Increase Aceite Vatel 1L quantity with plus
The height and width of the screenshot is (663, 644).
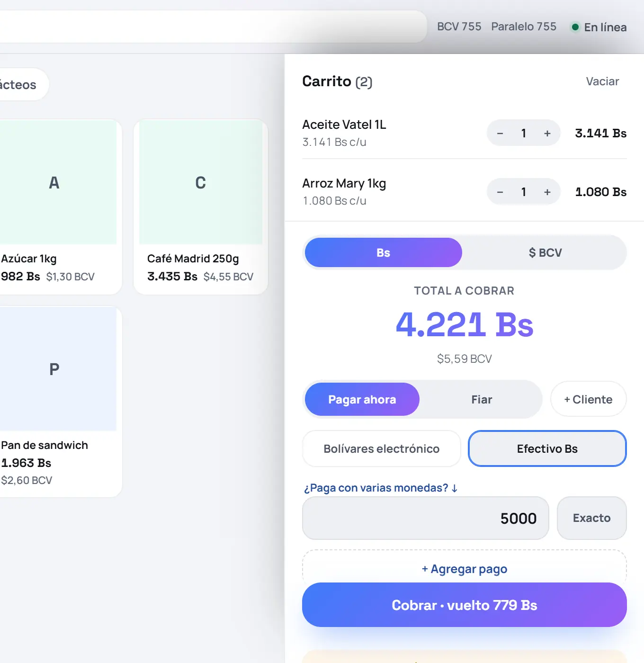pos(547,133)
